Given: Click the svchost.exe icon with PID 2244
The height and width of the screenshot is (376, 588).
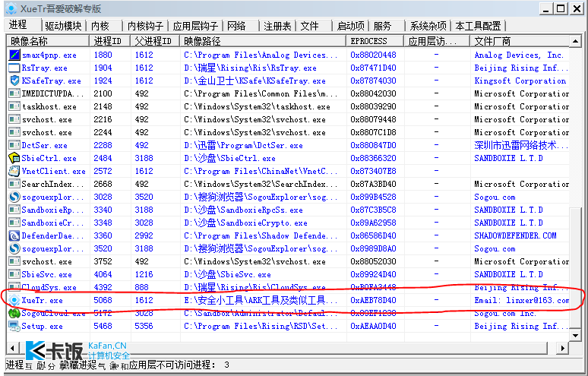Looking at the screenshot, I should [x=14, y=132].
